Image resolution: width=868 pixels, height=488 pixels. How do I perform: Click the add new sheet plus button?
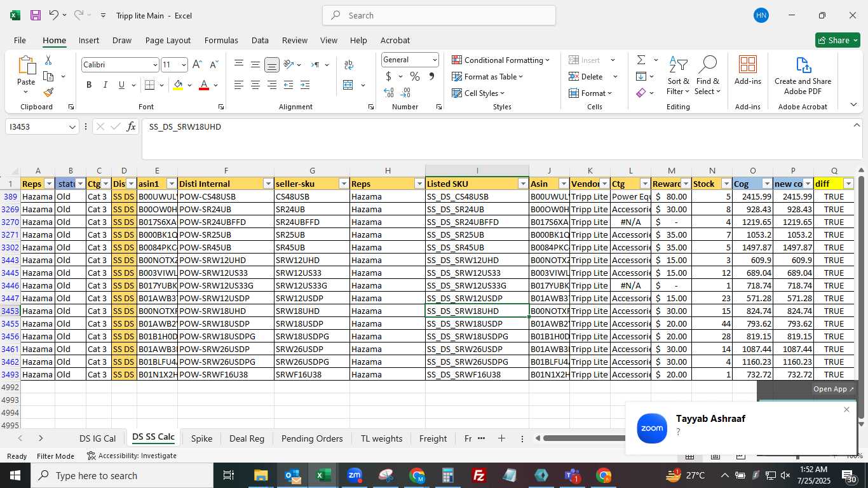[501, 438]
